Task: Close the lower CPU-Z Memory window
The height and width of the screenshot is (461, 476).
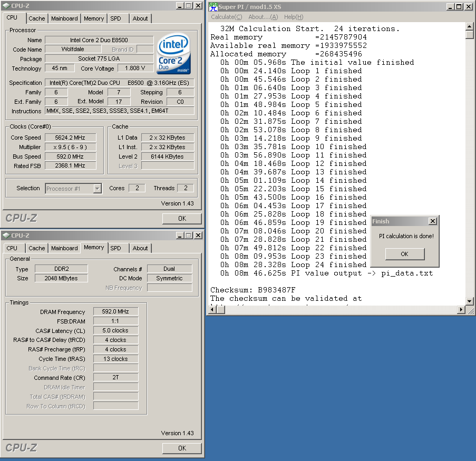Action: point(198,236)
